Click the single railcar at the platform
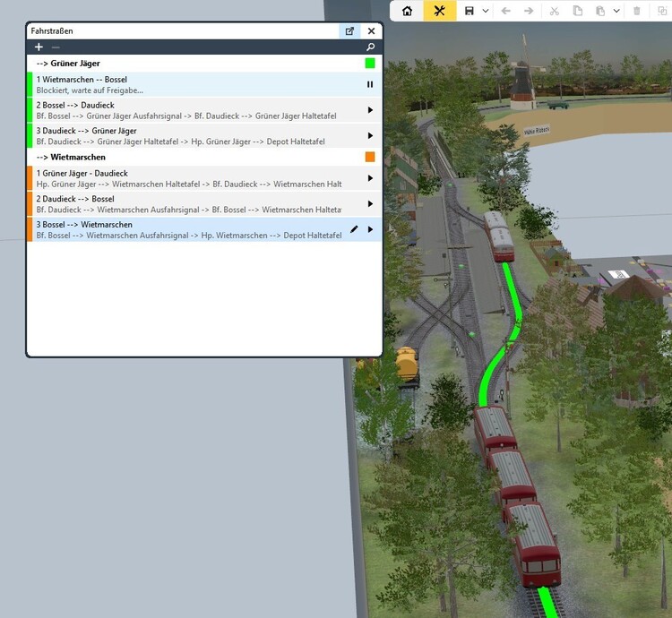Screen dimensions: 672x618 [498, 236]
